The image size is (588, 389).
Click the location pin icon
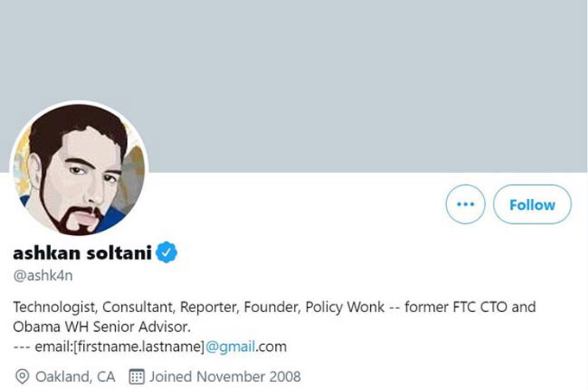tap(22, 377)
